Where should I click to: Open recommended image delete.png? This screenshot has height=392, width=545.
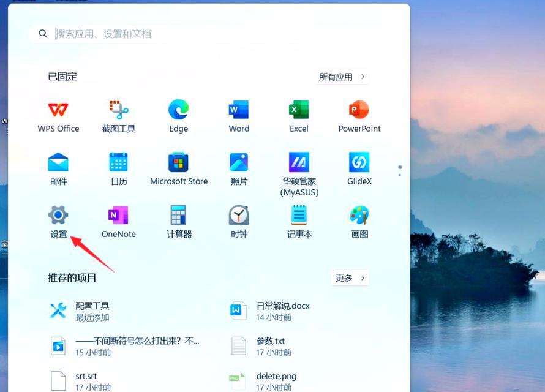[263, 381]
